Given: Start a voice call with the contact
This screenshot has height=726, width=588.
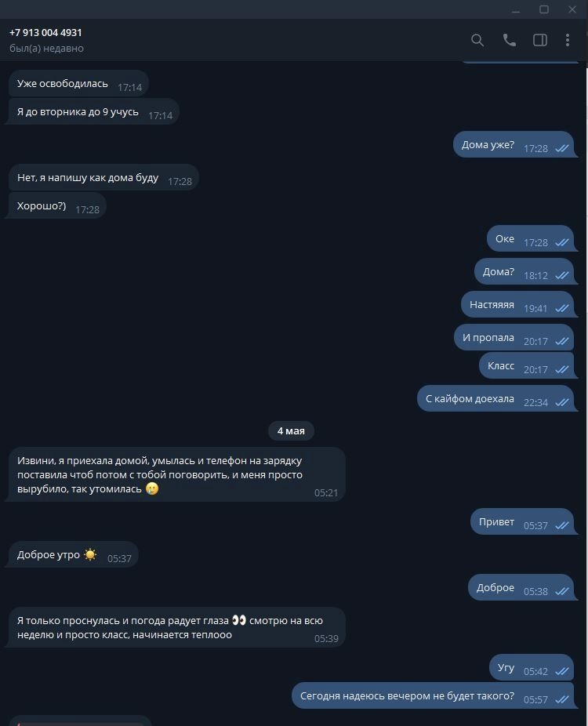Looking at the screenshot, I should coord(510,40).
